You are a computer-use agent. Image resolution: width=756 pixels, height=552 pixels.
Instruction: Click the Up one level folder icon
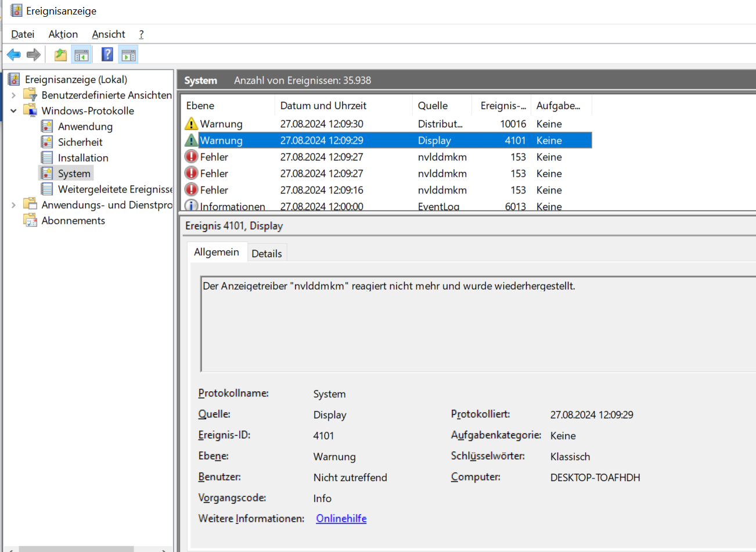(x=60, y=55)
